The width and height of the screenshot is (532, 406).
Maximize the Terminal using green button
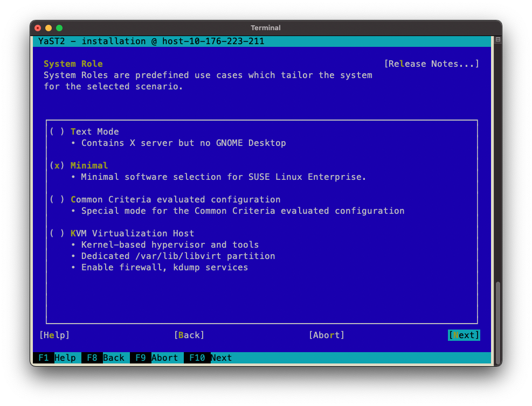click(59, 28)
